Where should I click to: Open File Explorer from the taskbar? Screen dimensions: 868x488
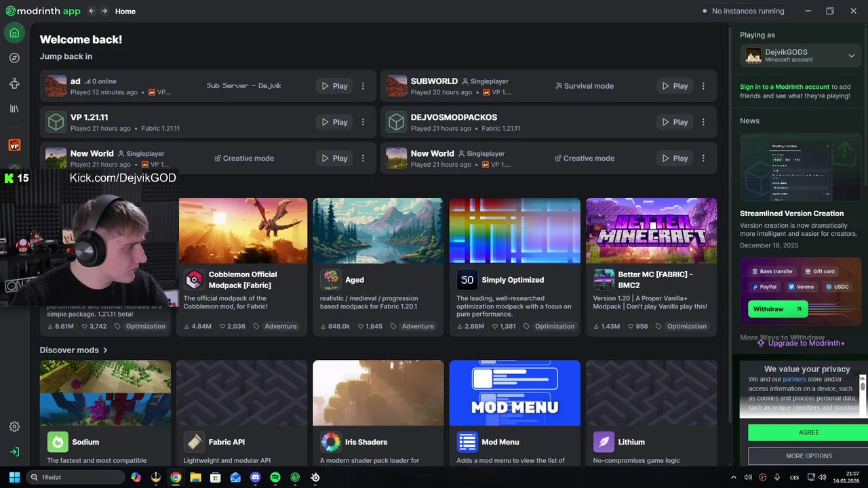pyautogui.click(x=195, y=477)
